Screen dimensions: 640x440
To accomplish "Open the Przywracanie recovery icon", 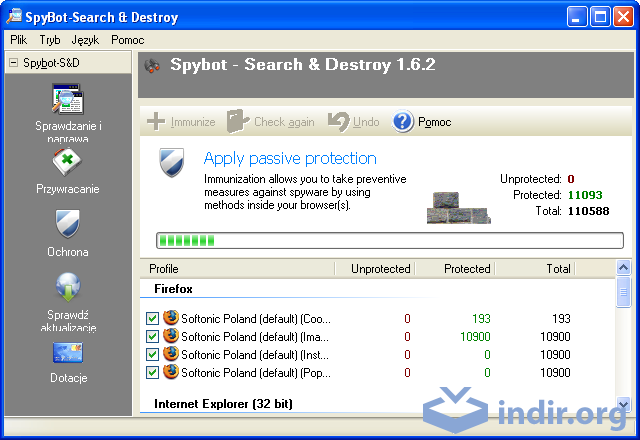I will [67, 162].
